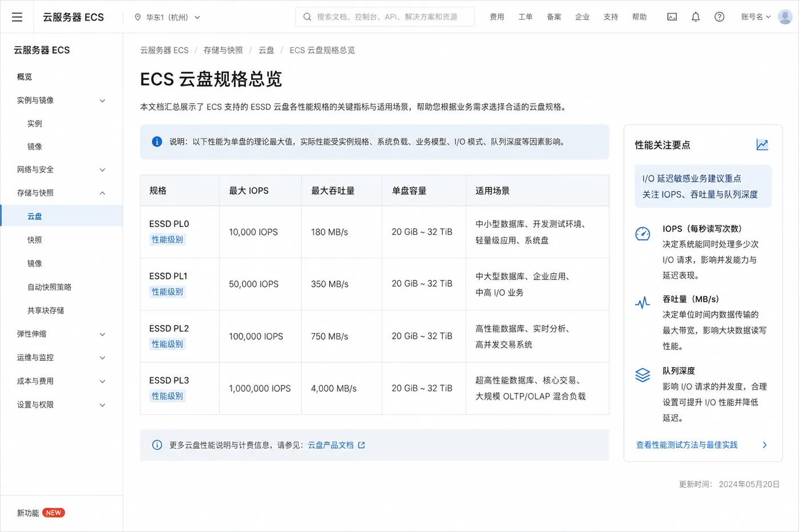Click the external link icon beside 云盘产品文档
Viewport: 799px width, 532px height.
click(x=361, y=445)
